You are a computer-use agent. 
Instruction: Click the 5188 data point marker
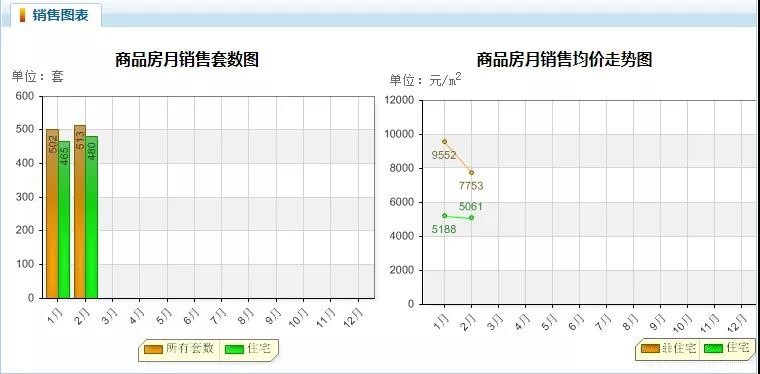click(444, 216)
